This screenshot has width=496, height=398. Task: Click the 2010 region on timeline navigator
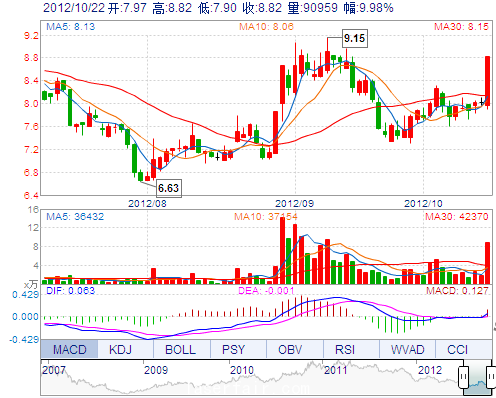[x=242, y=370]
